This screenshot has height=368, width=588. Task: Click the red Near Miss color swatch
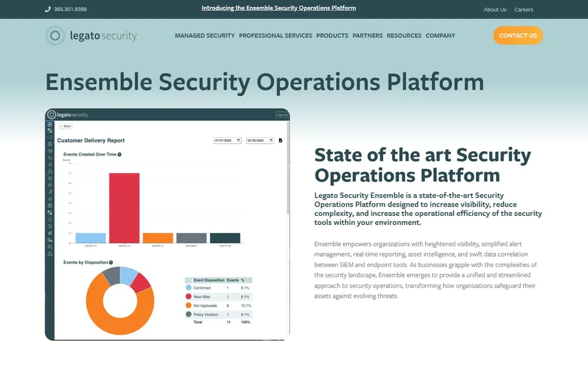tap(188, 296)
